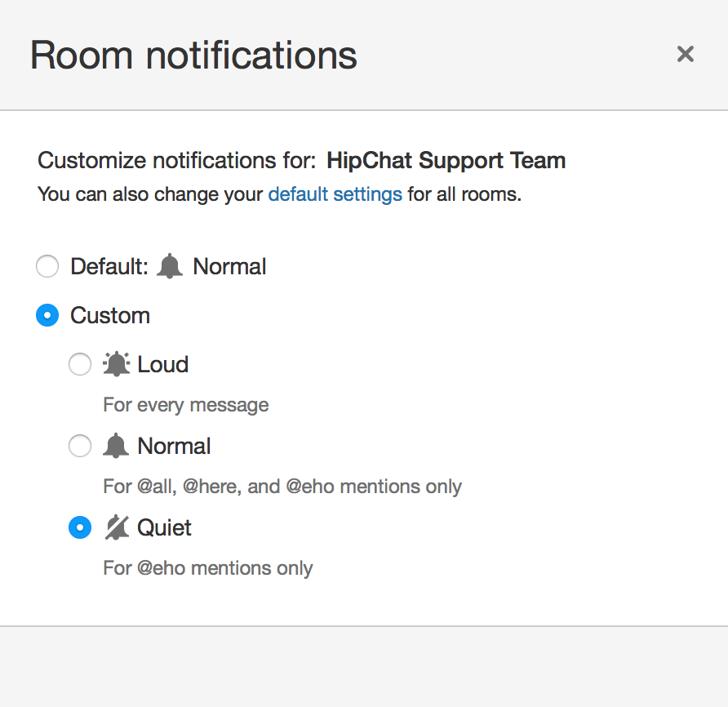
Task: Click the bell icon beside Default
Action: point(170,266)
